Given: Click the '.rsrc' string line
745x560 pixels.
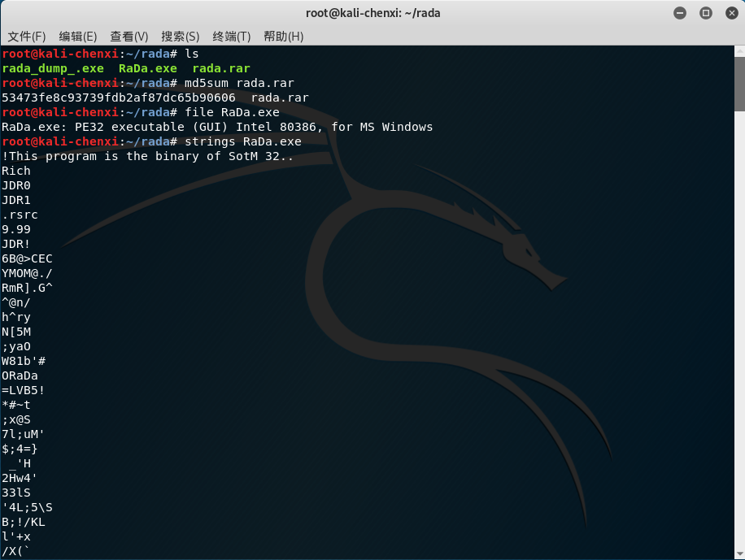Looking at the screenshot, I should point(20,215).
